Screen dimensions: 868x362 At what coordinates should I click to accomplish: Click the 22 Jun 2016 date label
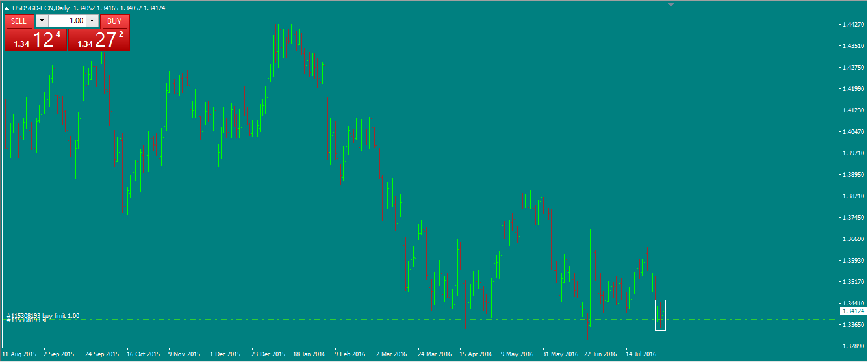pyautogui.click(x=600, y=355)
